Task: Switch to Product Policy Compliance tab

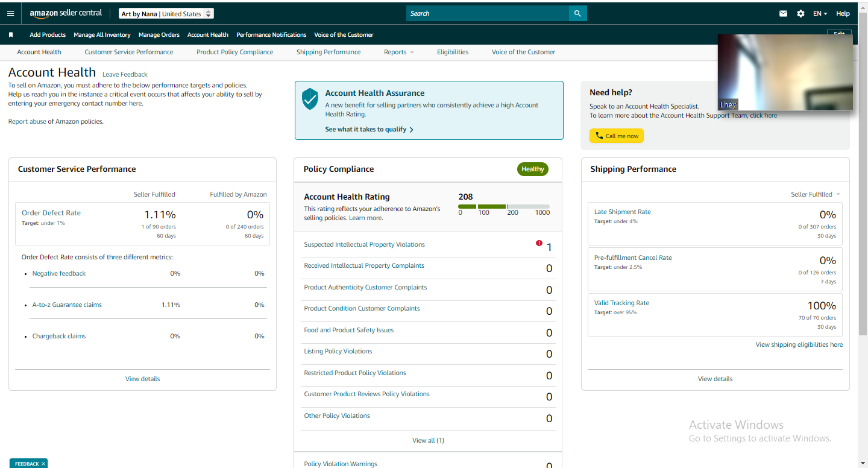Action: pyautogui.click(x=235, y=52)
